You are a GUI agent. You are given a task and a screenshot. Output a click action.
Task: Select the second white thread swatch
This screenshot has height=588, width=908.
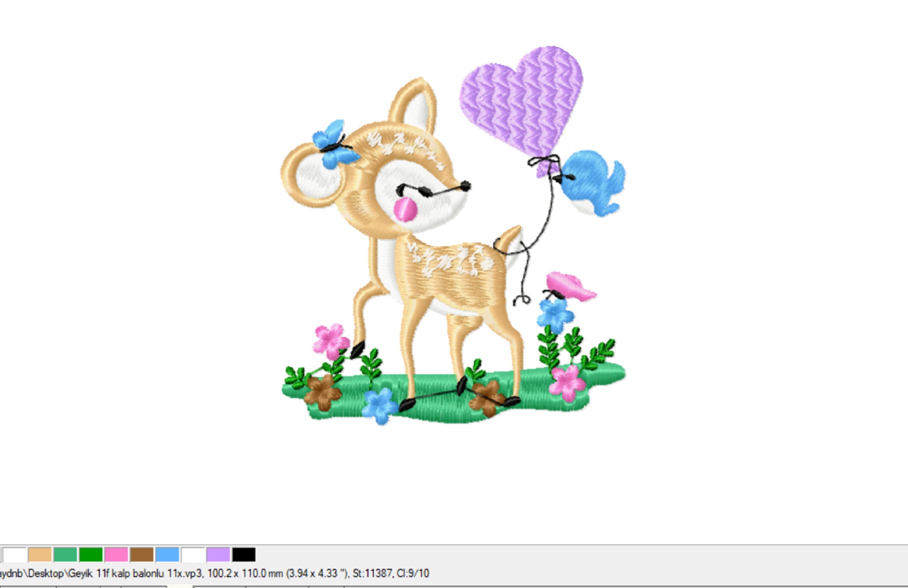(193, 554)
